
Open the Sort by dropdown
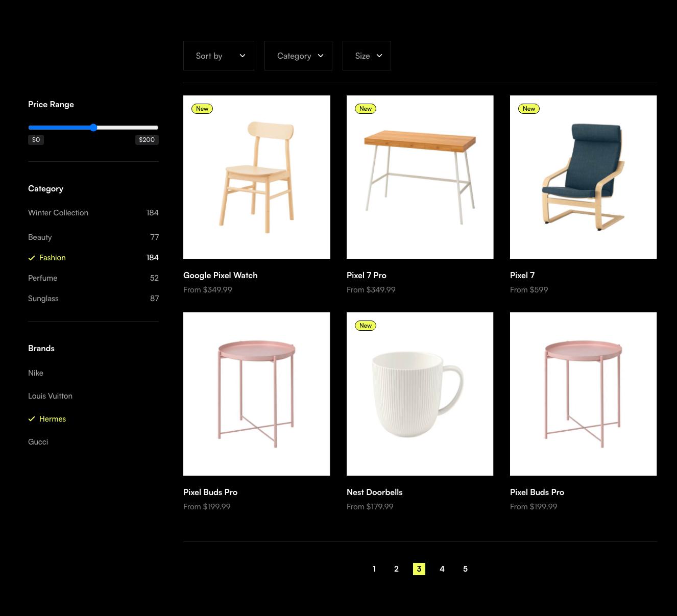219,56
